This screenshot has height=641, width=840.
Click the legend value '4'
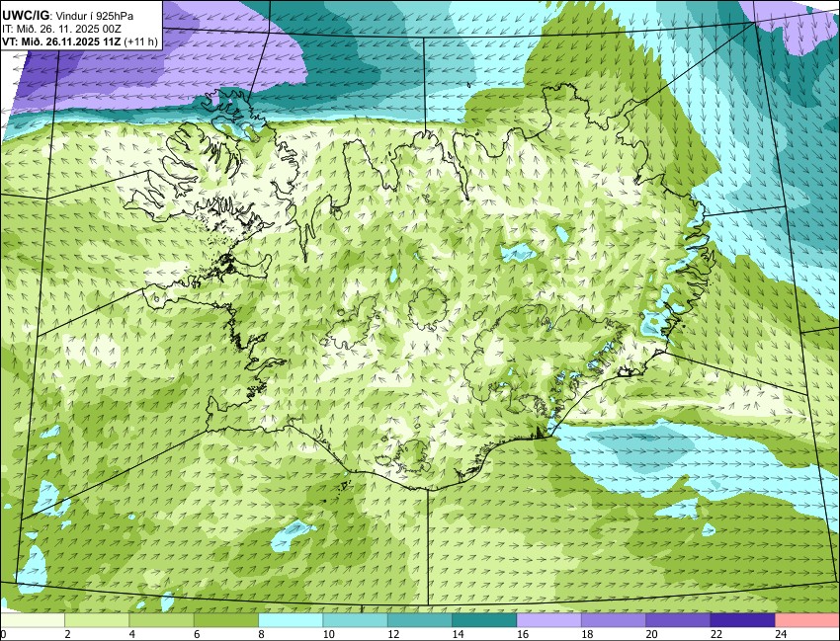(x=131, y=634)
